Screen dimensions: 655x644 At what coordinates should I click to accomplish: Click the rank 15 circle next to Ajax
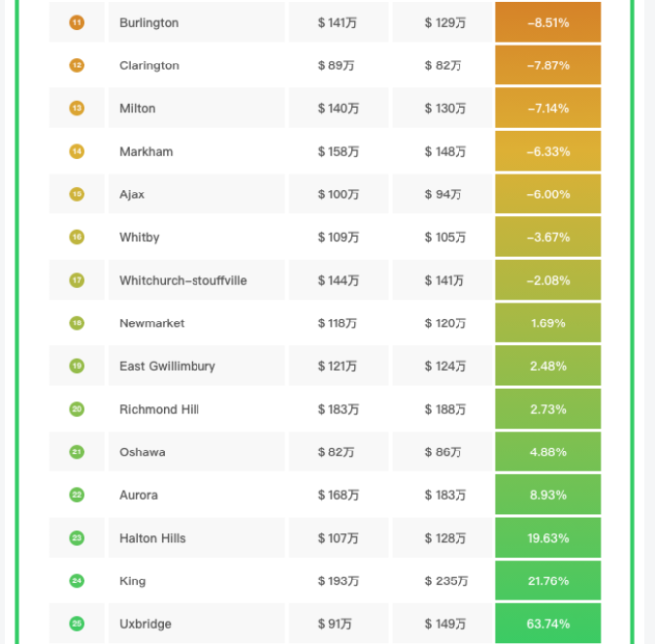[x=77, y=194]
